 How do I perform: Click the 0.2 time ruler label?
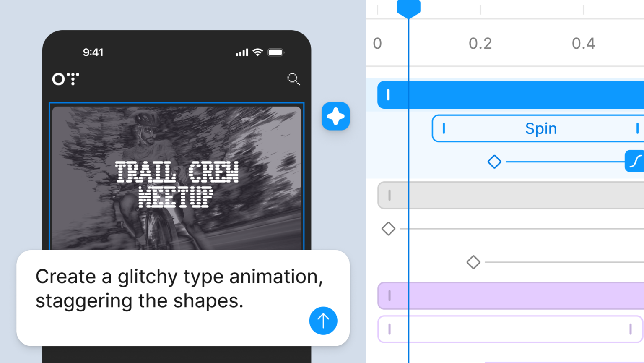480,43
